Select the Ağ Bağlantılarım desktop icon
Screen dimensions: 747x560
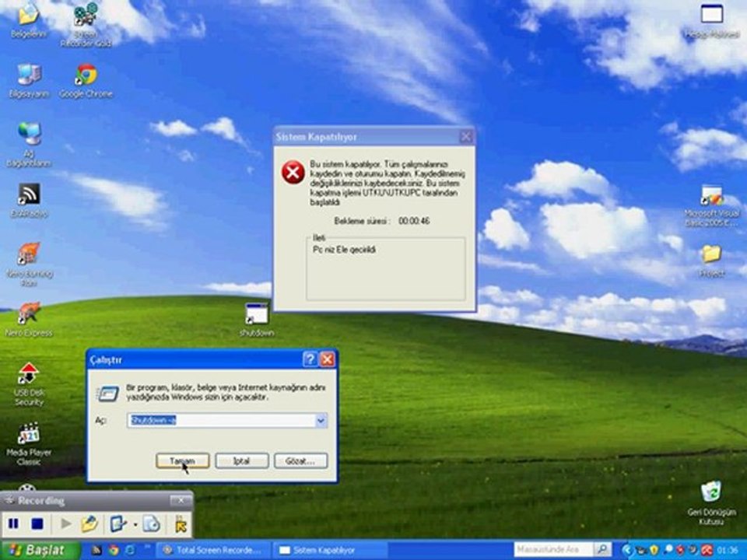coord(29,145)
